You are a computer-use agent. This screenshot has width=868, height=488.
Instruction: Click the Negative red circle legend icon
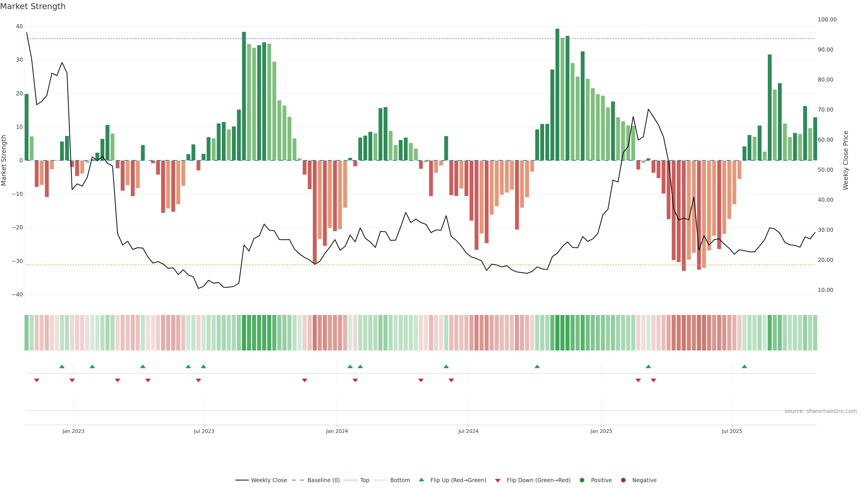point(623,480)
